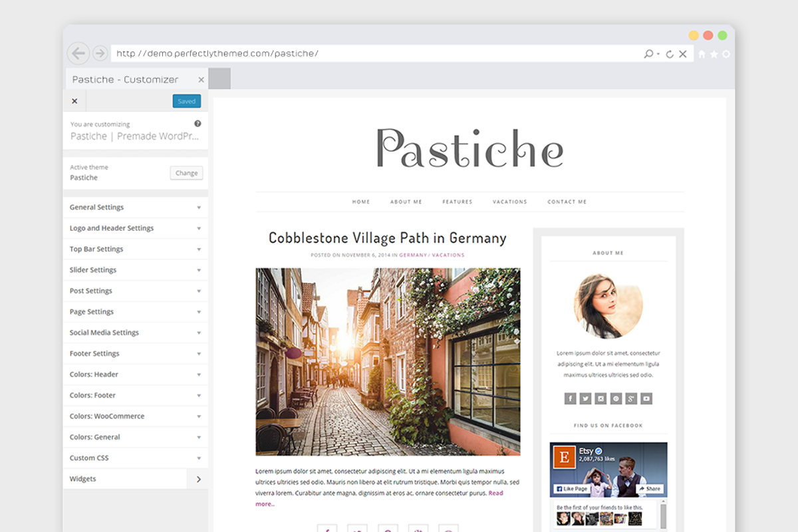Expand Logo and Header Settings

(136, 228)
